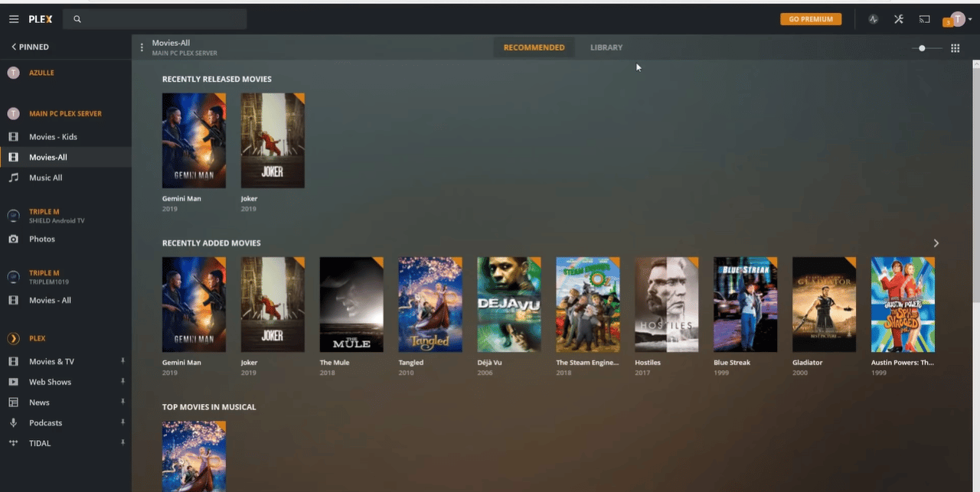Click the Recently Released Movies heading
The width and height of the screenshot is (980, 492).
pos(217,80)
